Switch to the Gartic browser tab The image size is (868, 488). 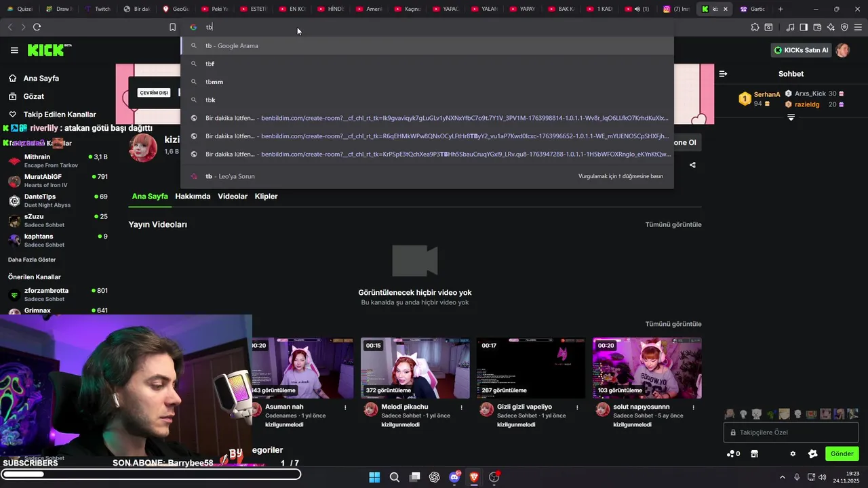tap(753, 9)
